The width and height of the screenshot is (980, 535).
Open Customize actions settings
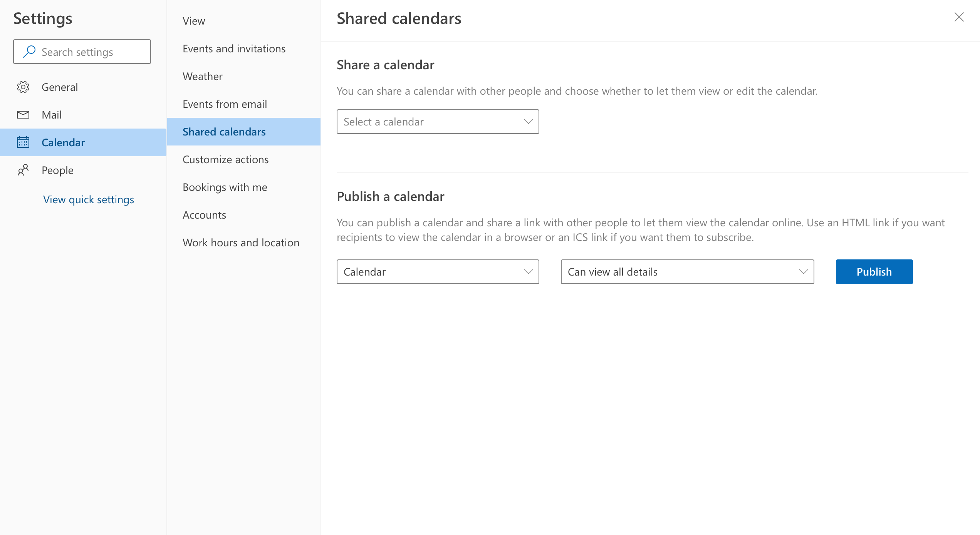(x=226, y=159)
